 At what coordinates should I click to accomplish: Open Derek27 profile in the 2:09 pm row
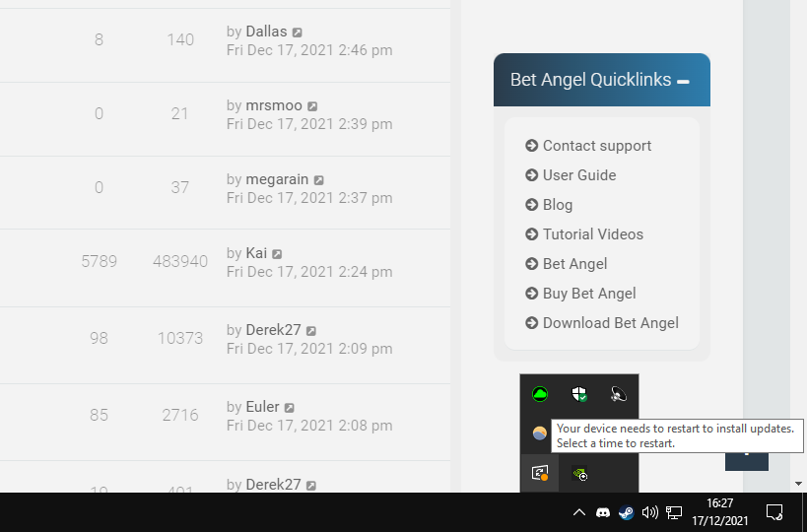(x=273, y=330)
